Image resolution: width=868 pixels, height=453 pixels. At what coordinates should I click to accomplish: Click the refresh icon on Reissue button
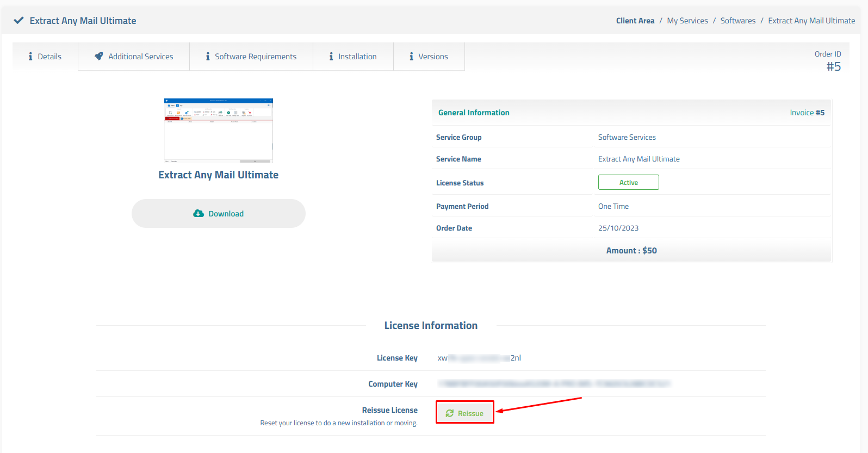pos(450,413)
